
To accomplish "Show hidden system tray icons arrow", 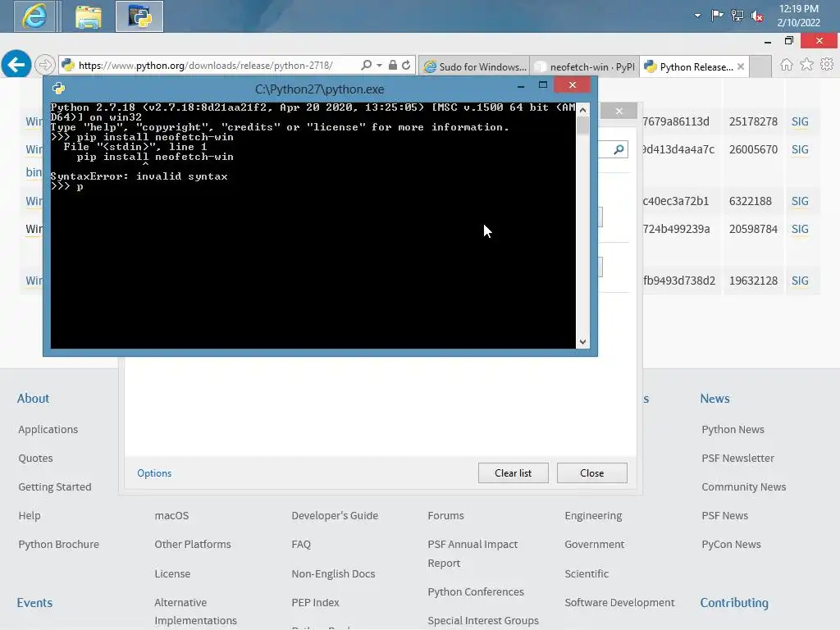I will click(x=697, y=16).
